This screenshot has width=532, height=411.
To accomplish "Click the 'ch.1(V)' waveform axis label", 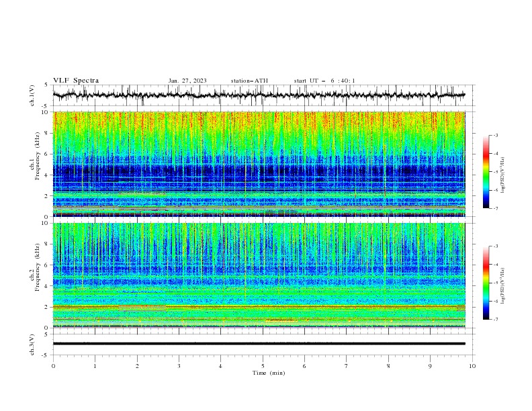I will point(32,95).
